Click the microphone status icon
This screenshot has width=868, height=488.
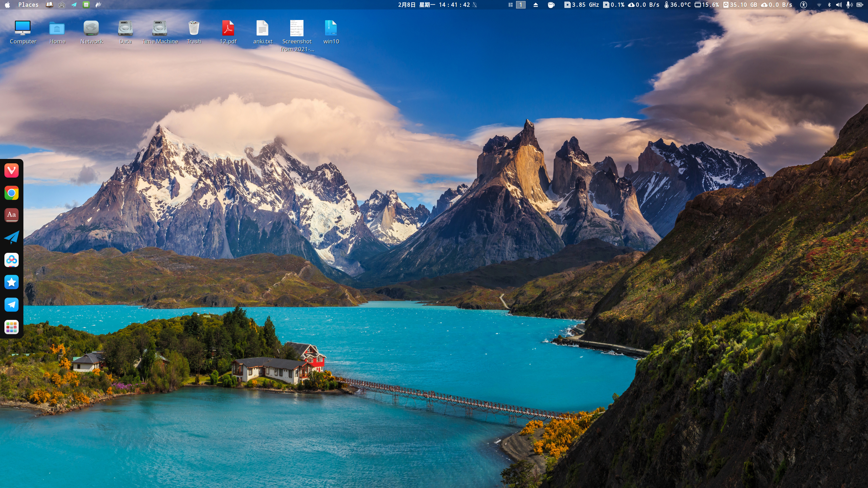849,5
